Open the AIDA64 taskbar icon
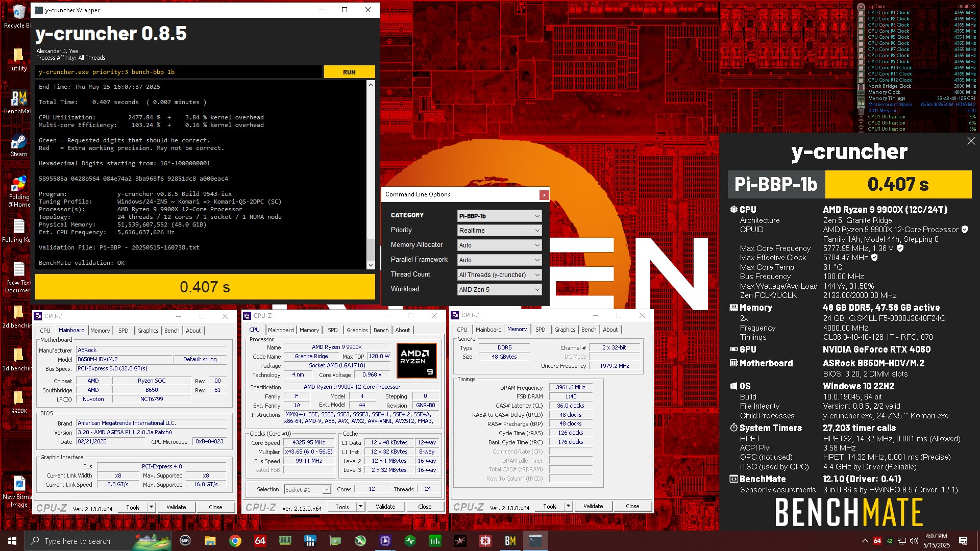Viewport: 980px width, 551px height. [x=260, y=541]
